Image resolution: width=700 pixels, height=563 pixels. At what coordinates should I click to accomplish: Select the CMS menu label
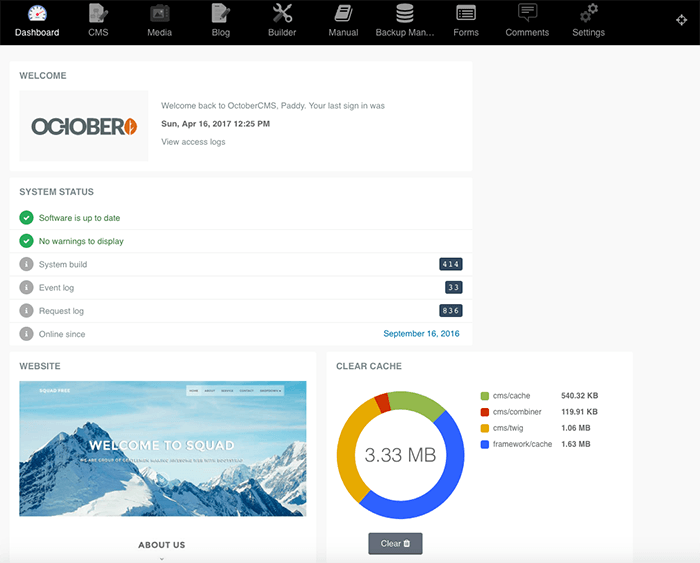(x=98, y=33)
